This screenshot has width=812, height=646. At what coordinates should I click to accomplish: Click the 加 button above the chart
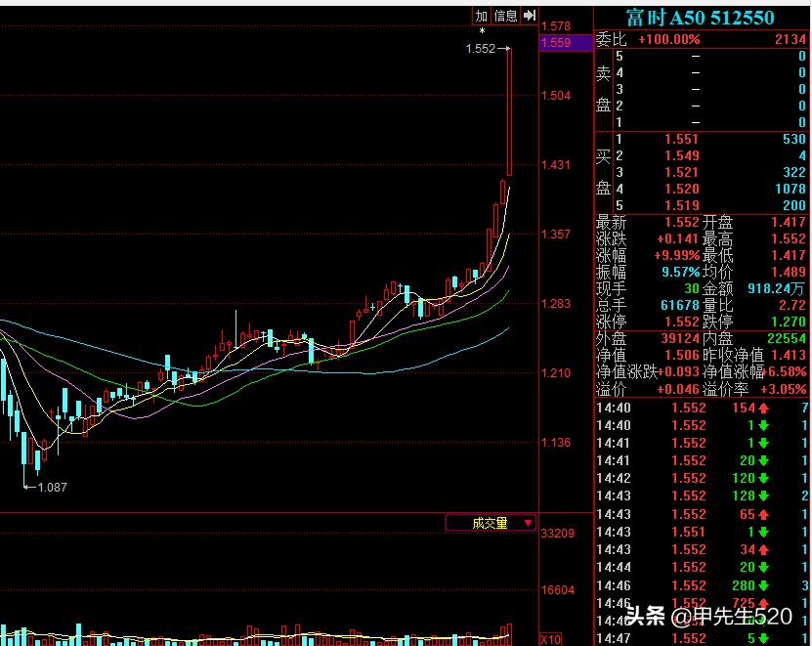click(x=481, y=16)
